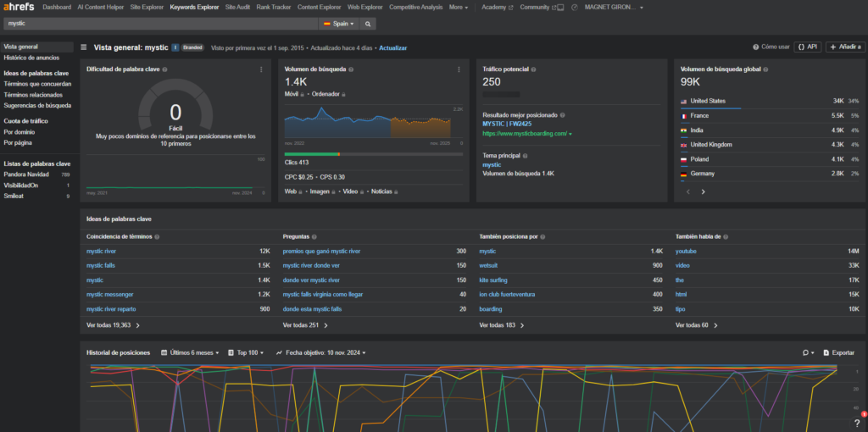Image resolution: width=868 pixels, height=432 pixels.
Task: Click the API button
Action: [x=808, y=47]
